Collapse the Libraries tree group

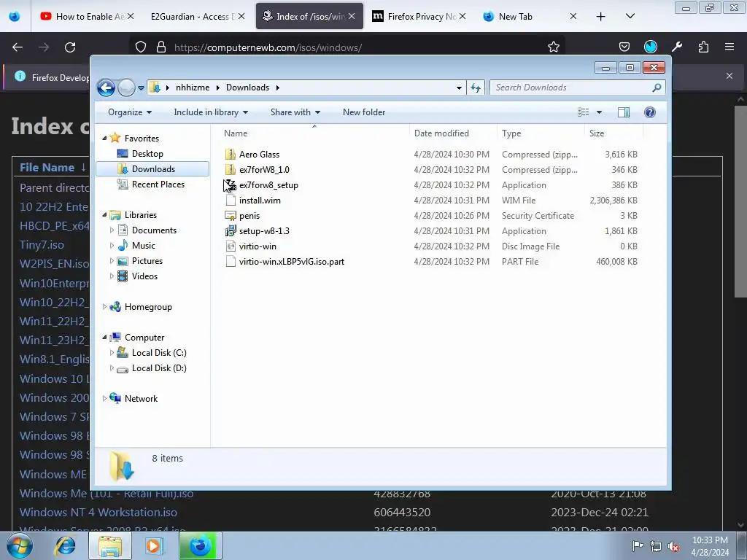[x=105, y=215]
